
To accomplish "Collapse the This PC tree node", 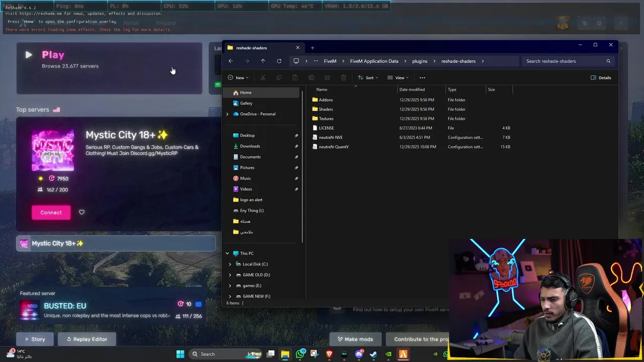I will 227,253.
